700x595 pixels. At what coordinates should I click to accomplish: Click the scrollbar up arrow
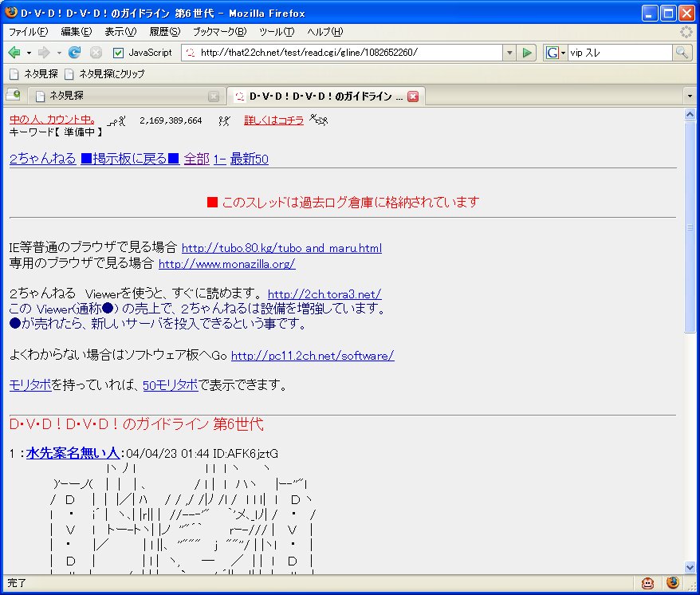click(x=690, y=115)
